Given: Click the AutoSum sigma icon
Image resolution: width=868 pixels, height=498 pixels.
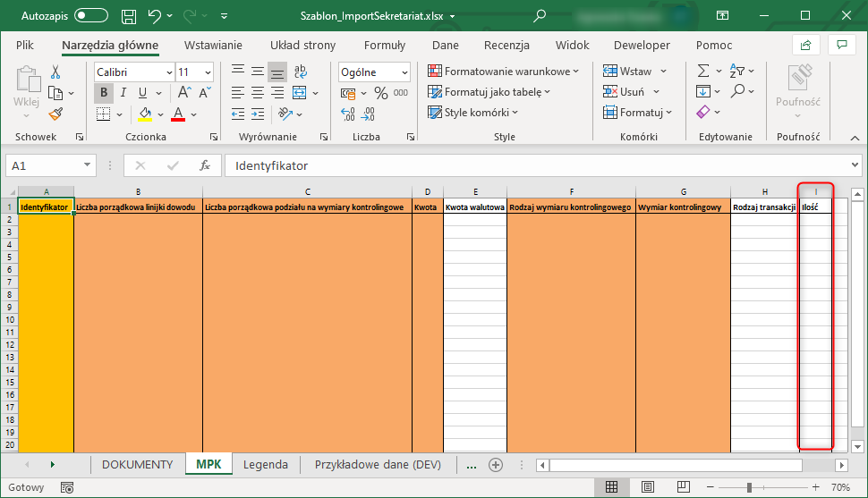Looking at the screenshot, I should pyautogui.click(x=703, y=72).
